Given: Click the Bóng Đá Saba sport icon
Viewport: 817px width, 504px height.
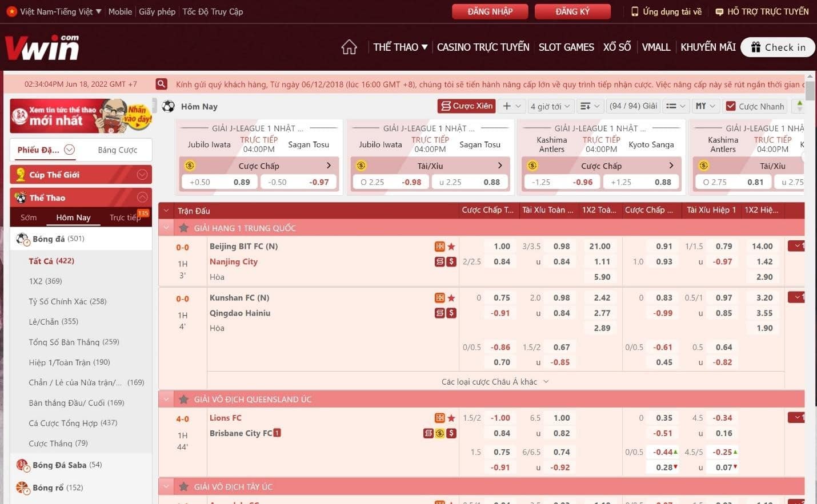Looking at the screenshot, I should click(23, 465).
